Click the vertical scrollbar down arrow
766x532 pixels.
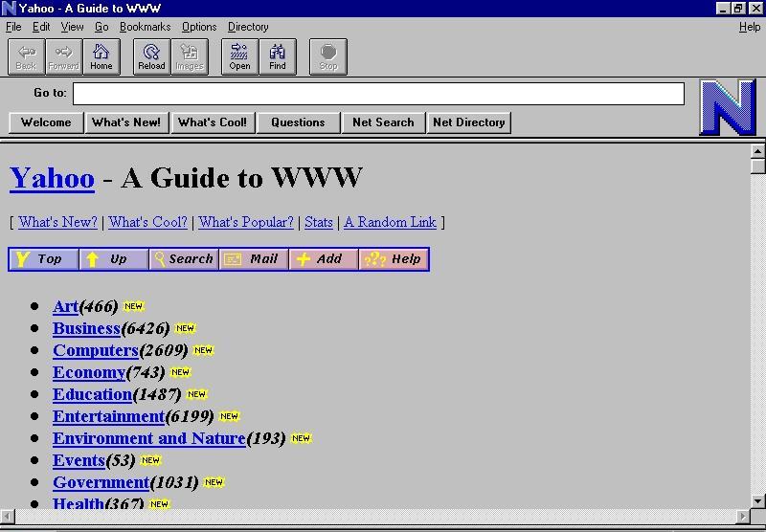[757, 500]
